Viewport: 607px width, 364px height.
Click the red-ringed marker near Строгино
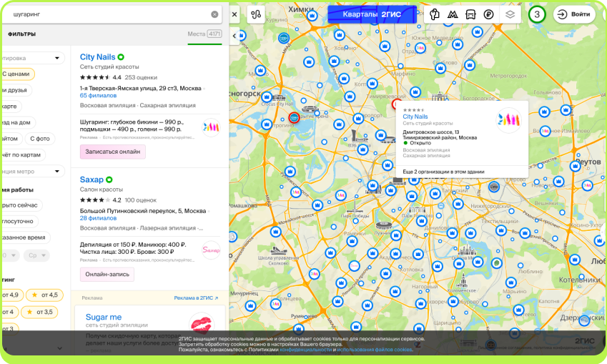[295, 118]
